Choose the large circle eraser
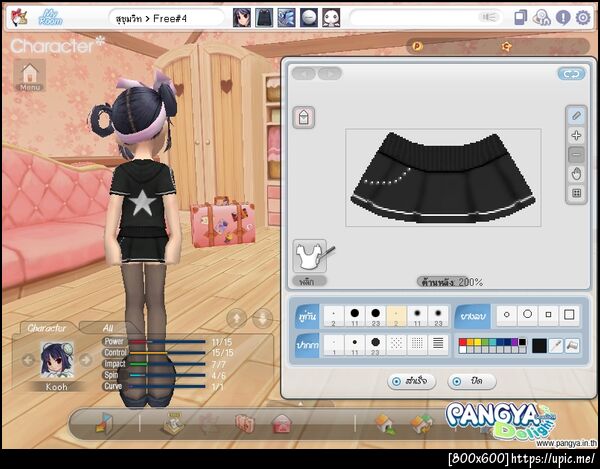This screenshot has width=600, height=469. pos(528,315)
